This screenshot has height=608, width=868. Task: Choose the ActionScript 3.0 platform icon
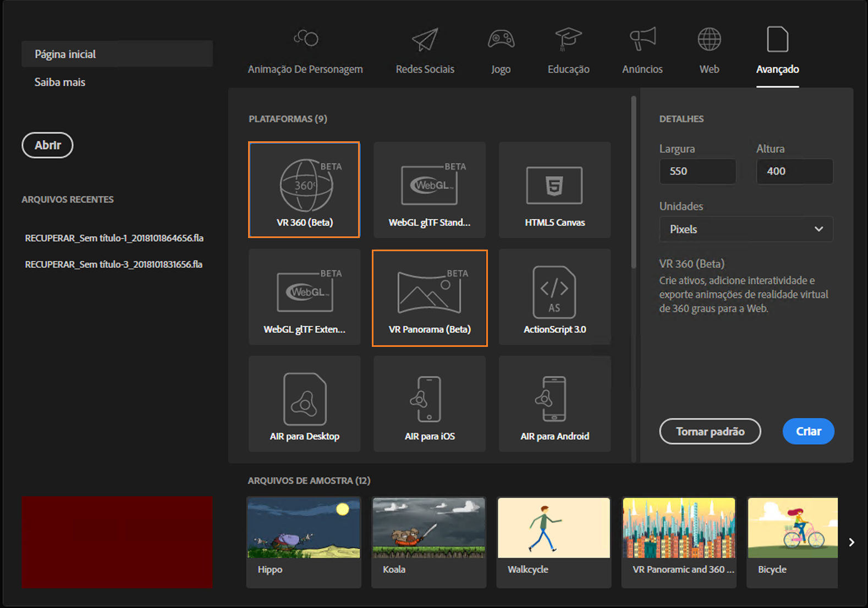554,297
